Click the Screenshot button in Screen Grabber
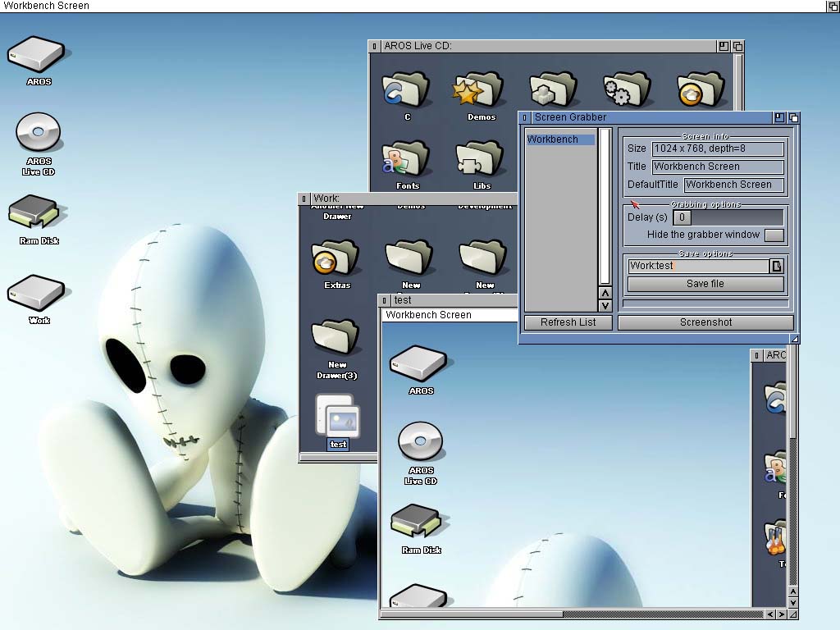Screen dimensions: 840x630 tap(705, 322)
